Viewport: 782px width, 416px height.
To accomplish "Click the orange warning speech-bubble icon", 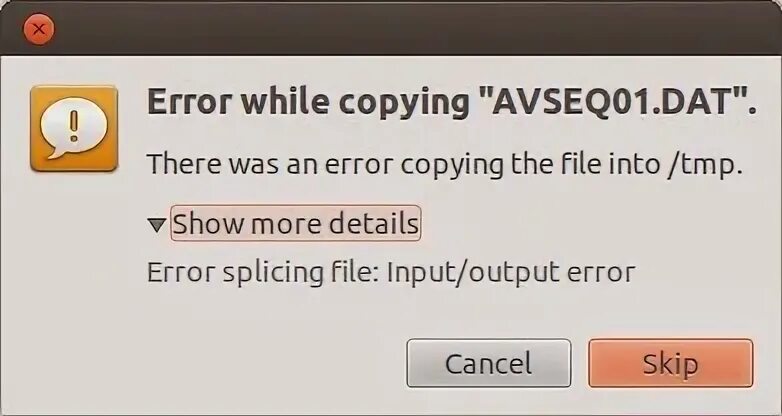I will pyautogui.click(x=74, y=129).
